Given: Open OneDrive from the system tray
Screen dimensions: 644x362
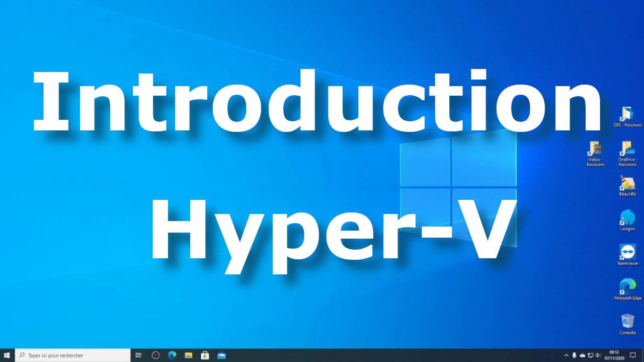Looking at the screenshot, I should (582, 355).
